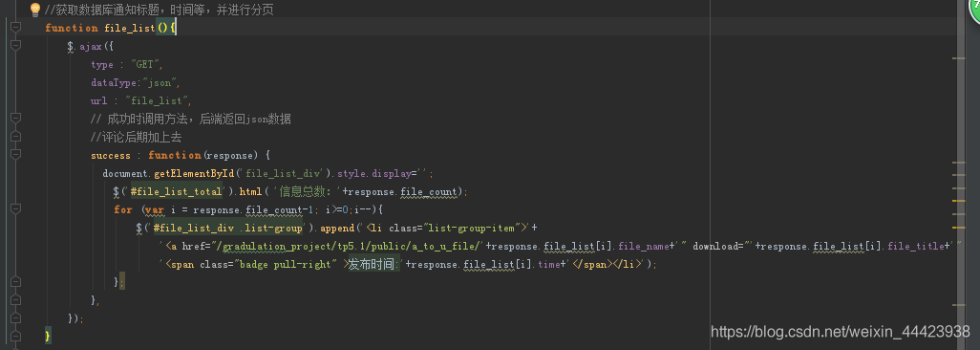Click the '#file_list_total' selector string
The height and width of the screenshot is (350, 980).
click(177, 191)
